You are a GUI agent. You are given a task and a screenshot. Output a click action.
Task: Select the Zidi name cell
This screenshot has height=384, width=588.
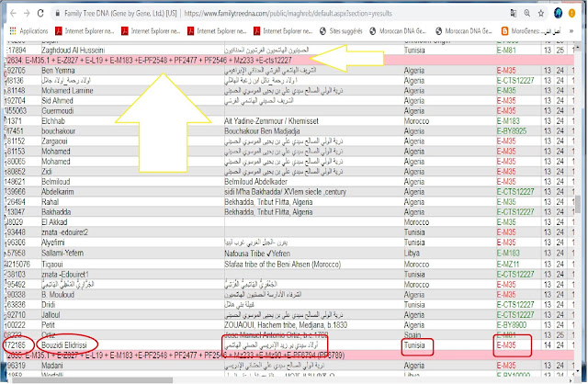click(x=47, y=172)
